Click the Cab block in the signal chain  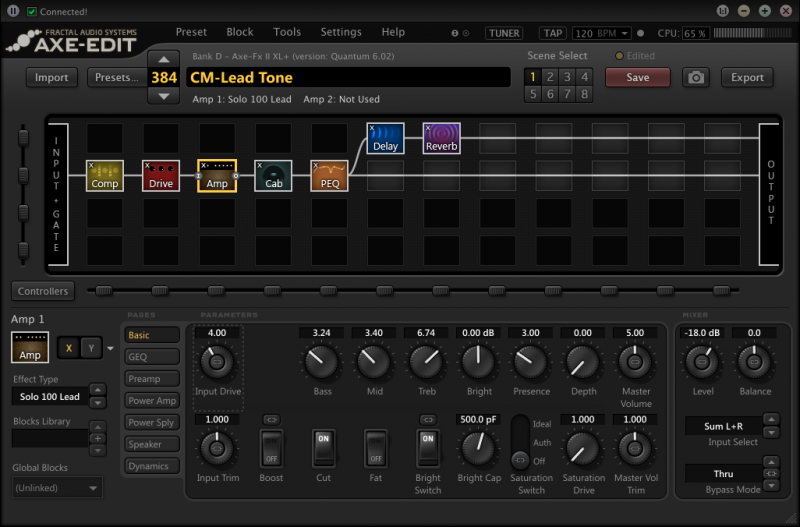[273, 175]
